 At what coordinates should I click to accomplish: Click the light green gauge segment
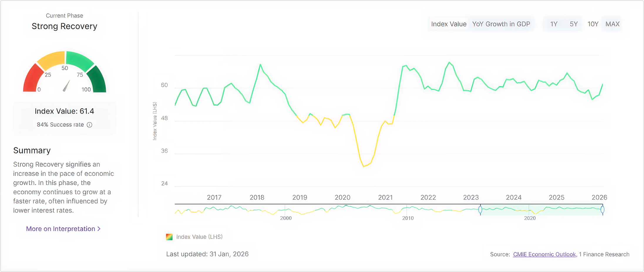click(79, 60)
